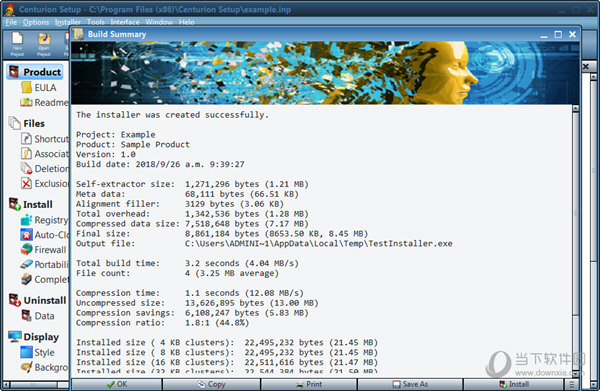Click the sidebar horizontal scrollbar left arrow
This screenshot has width=600, height=391.
[x=6, y=384]
